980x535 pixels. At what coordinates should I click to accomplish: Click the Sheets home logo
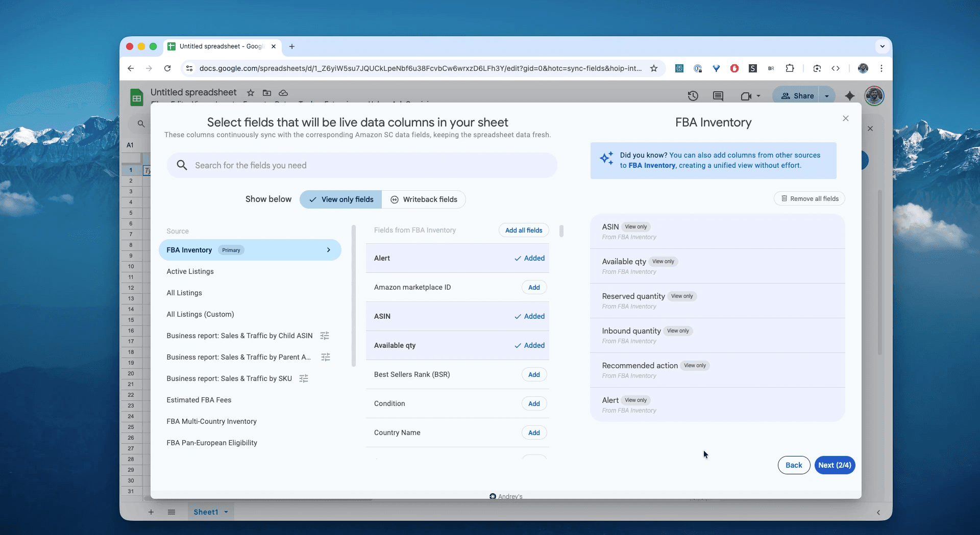click(136, 97)
